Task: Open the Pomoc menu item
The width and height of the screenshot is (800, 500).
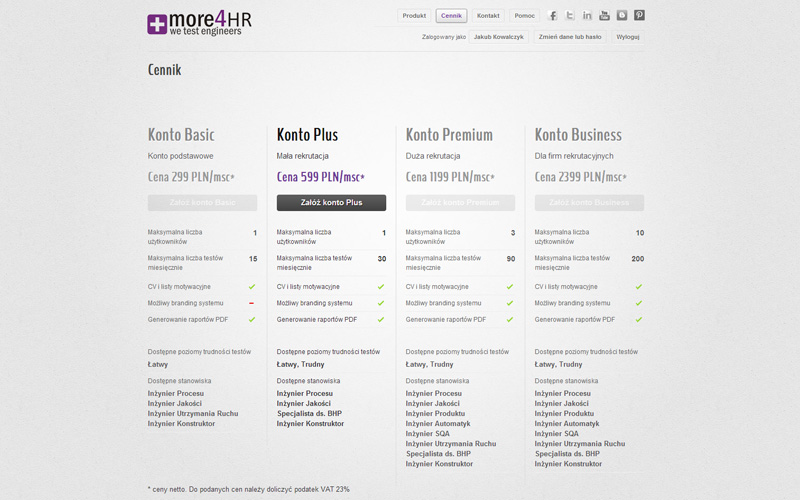Action: (x=524, y=16)
